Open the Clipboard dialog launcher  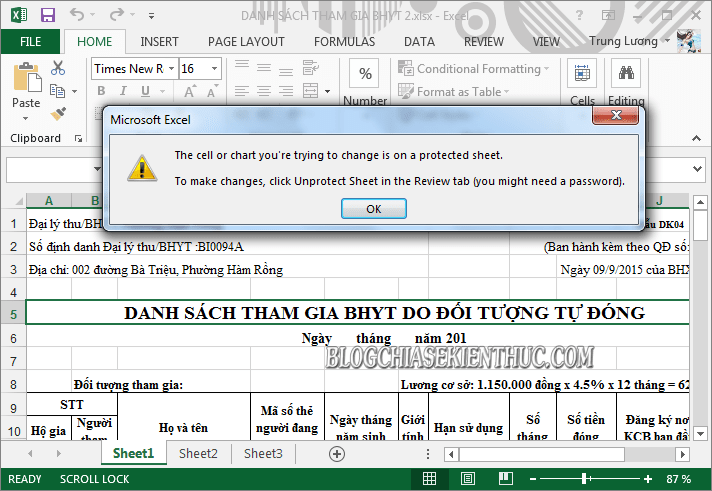(78, 139)
